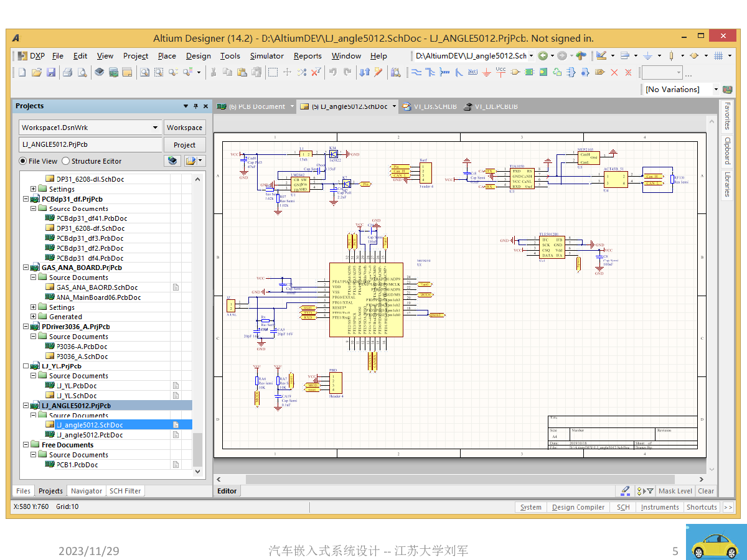Viewport: 747px width, 560px height.
Task: Click the Clear button
Action: click(x=707, y=491)
